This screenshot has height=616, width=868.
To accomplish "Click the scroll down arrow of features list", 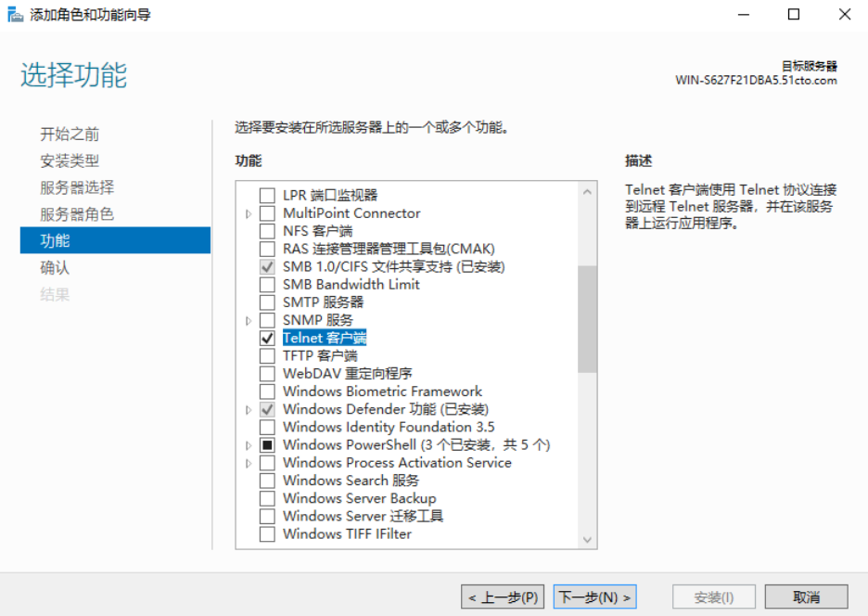I will (587, 540).
